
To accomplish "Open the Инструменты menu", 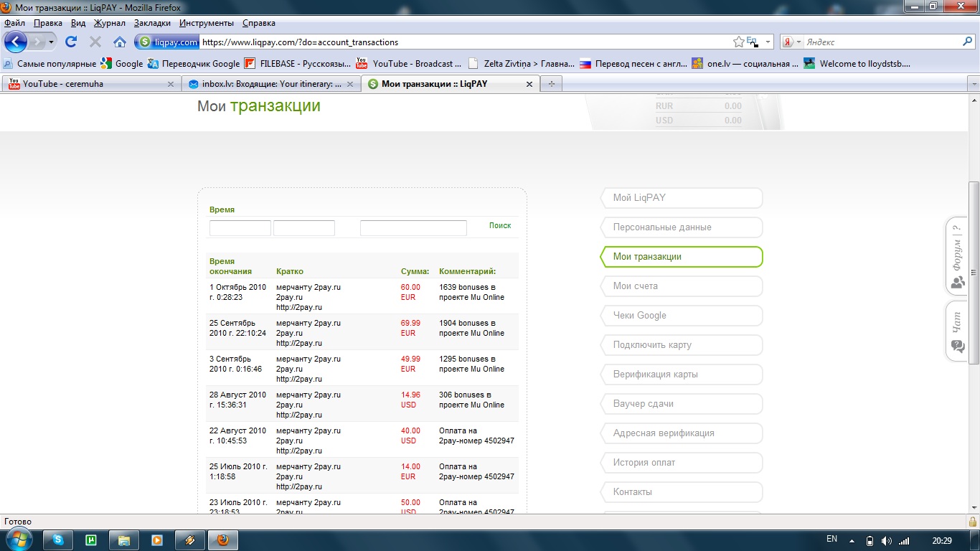I will [207, 23].
